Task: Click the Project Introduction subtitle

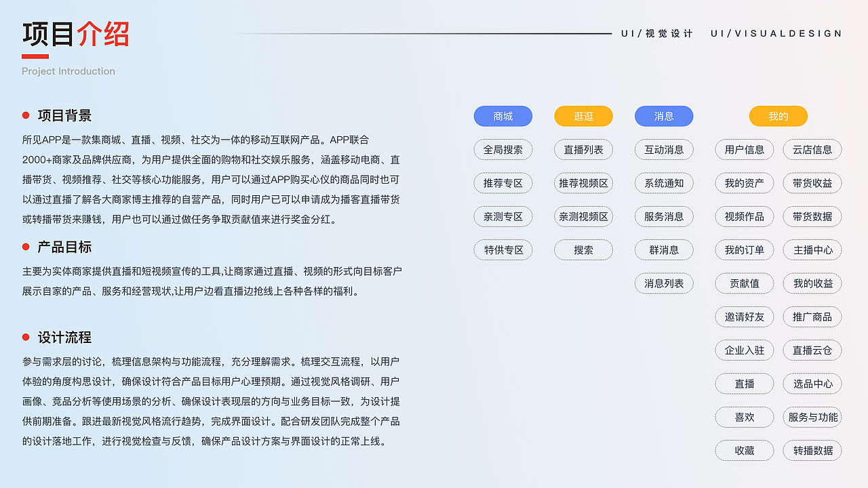Action: (x=68, y=71)
